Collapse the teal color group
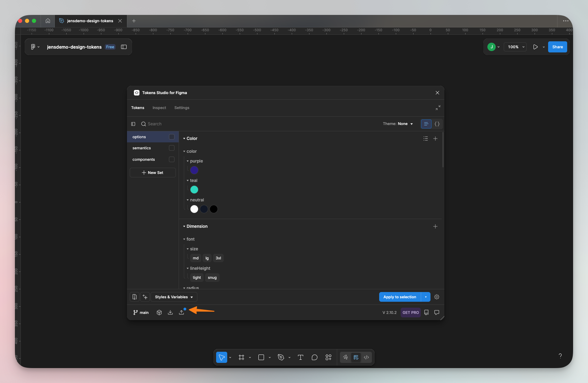Image resolution: width=588 pixels, height=383 pixels. pos(188,181)
